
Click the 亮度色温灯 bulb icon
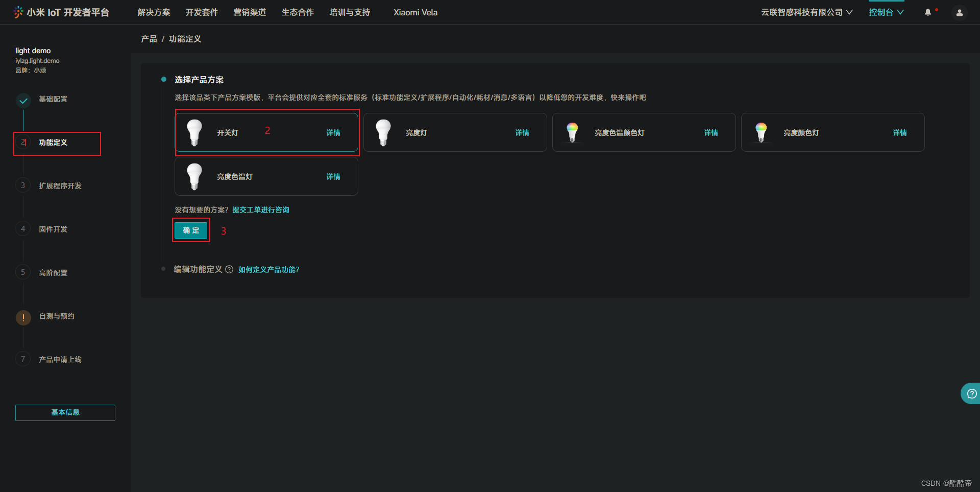(194, 176)
